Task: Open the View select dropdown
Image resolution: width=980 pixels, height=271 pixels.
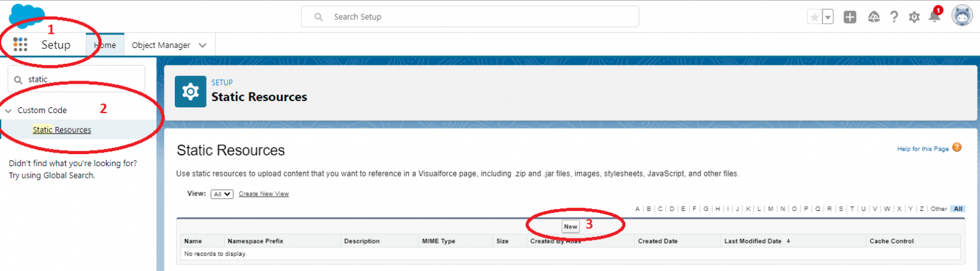Action: pos(221,194)
